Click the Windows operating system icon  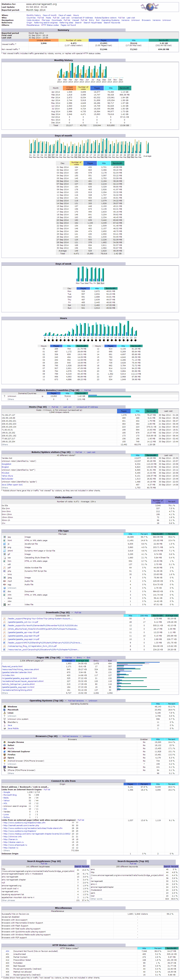(x=4, y=706)
